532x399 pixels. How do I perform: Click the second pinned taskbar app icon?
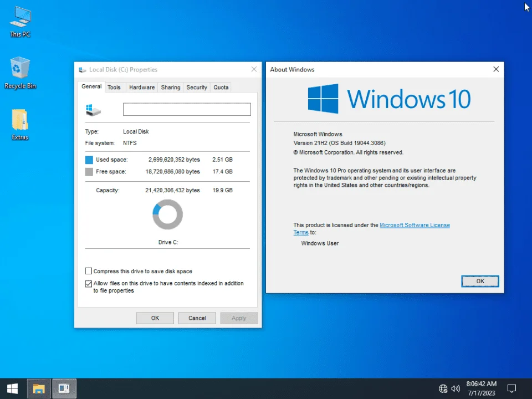pos(64,388)
